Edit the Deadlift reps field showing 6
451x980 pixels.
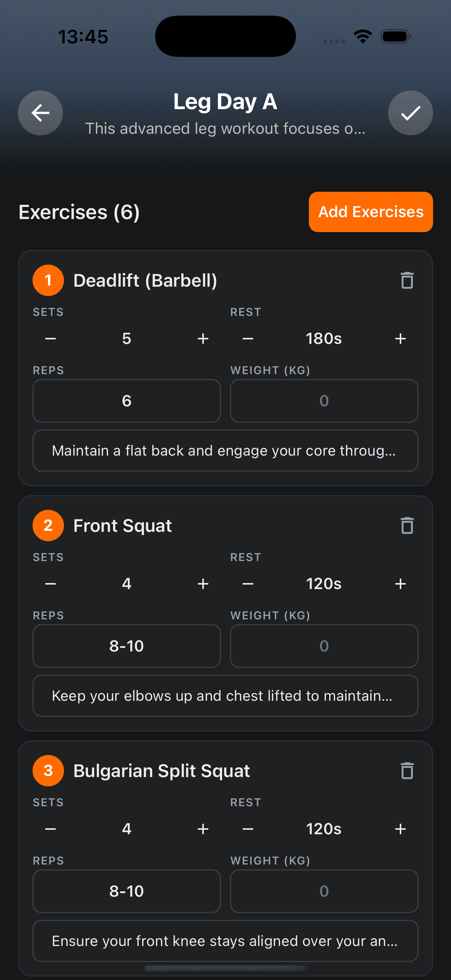tap(126, 401)
